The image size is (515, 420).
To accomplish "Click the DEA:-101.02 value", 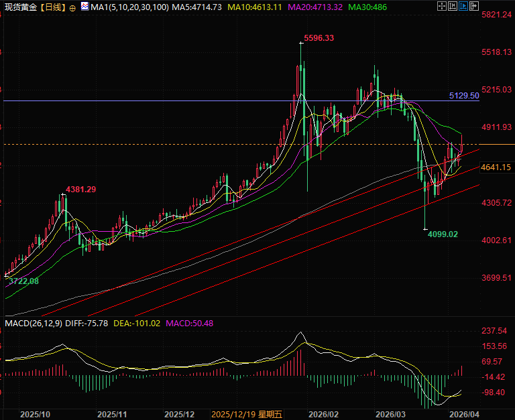I will [x=137, y=324].
